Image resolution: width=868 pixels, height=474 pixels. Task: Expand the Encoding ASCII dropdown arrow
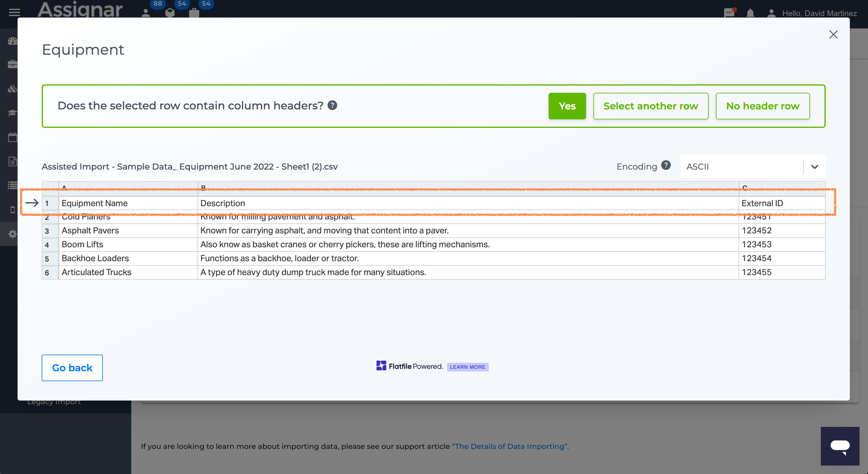tap(814, 167)
